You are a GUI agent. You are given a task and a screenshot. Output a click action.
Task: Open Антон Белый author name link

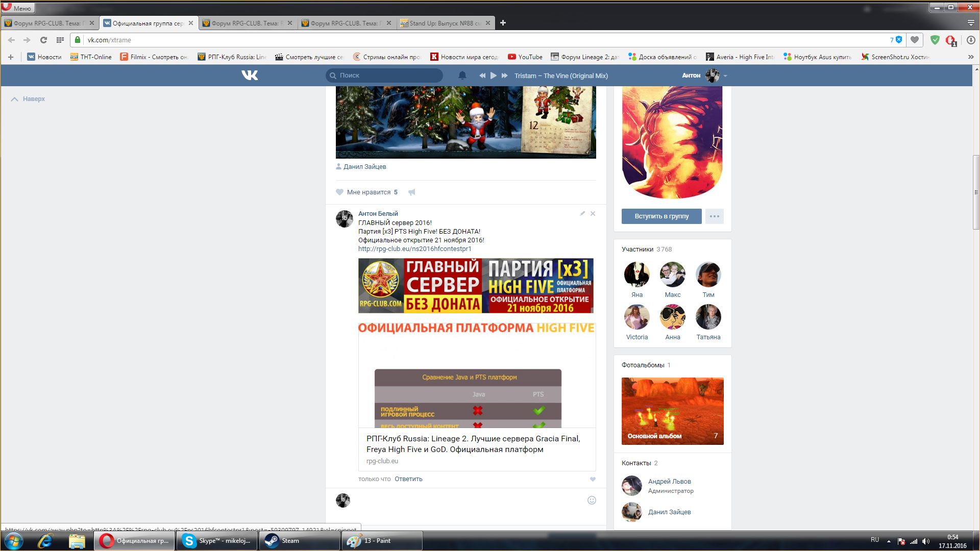coord(378,213)
